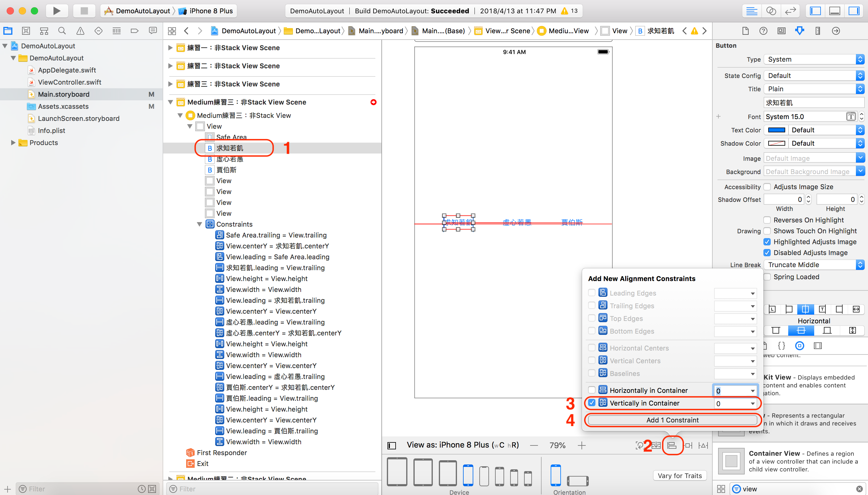Open the Issue navigator in the left sidebar
The height and width of the screenshot is (495, 868).
click(x=80, y=31)
